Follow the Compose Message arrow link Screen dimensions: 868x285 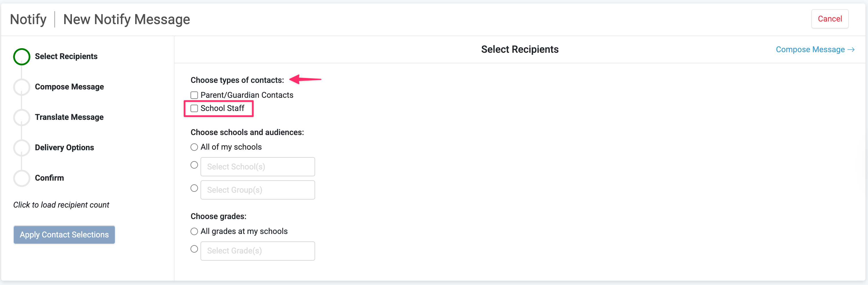(815, 50)
